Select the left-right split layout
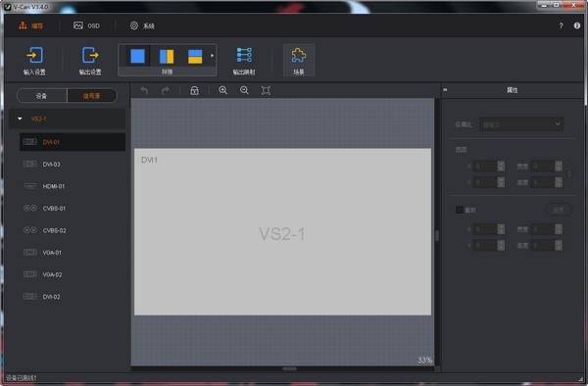This screenshot has height=386, width=588. 167,56
